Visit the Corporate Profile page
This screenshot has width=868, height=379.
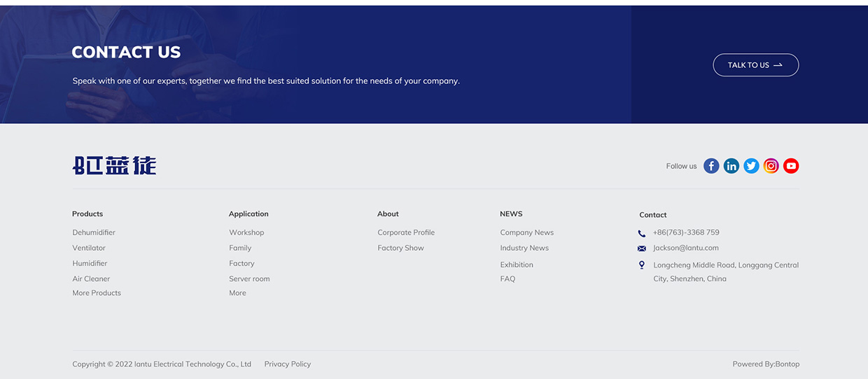406,233
